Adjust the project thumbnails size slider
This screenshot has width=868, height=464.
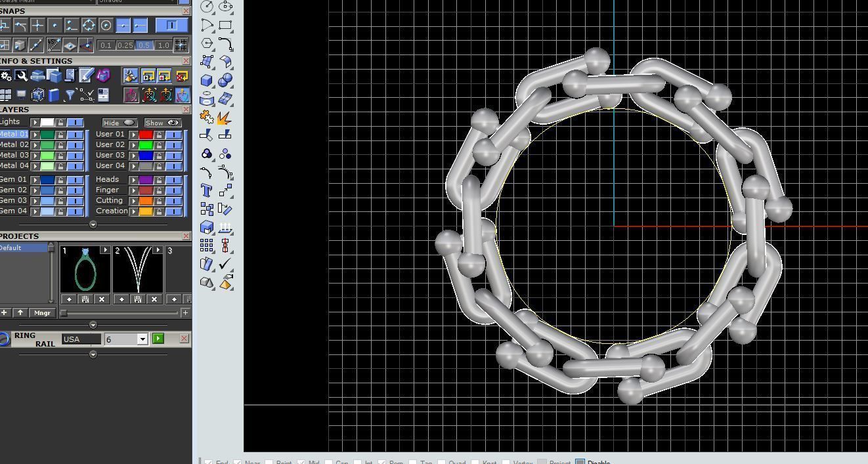(64, 313)
